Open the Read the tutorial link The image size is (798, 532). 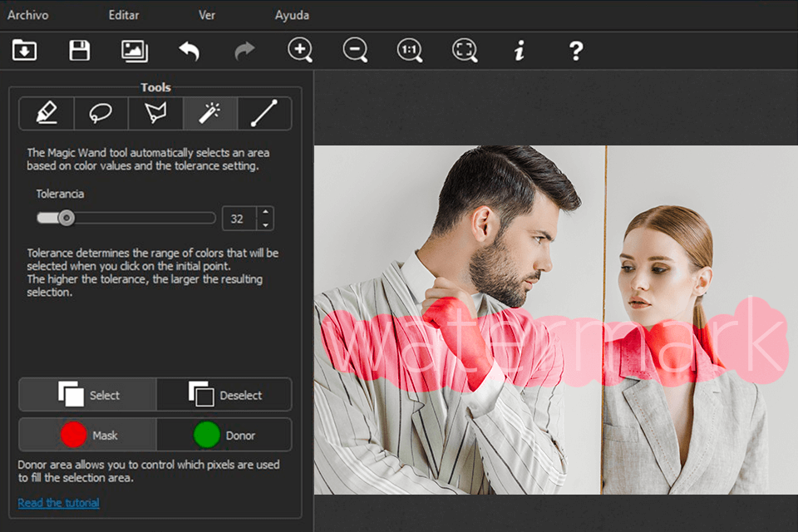(58, 503)
